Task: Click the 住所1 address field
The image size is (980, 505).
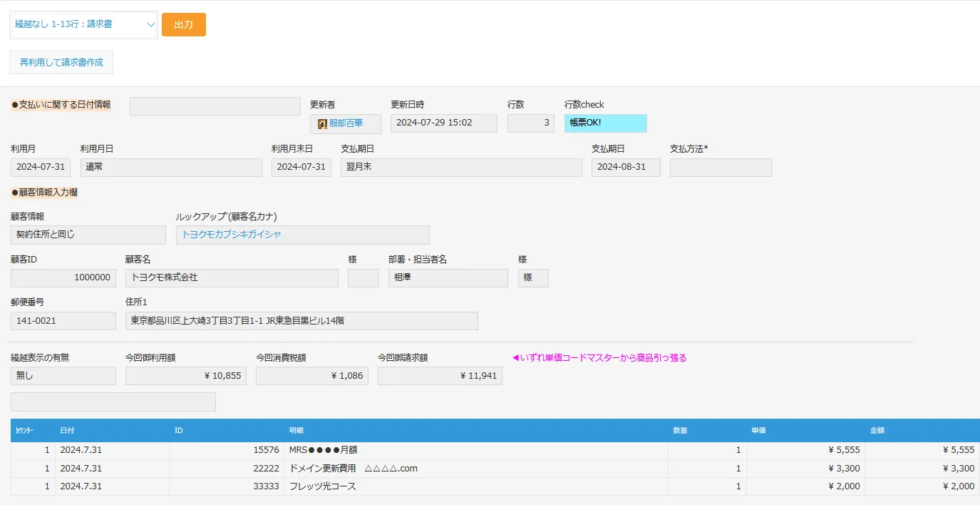Action: pyautogui.click(x=301, y=321)
